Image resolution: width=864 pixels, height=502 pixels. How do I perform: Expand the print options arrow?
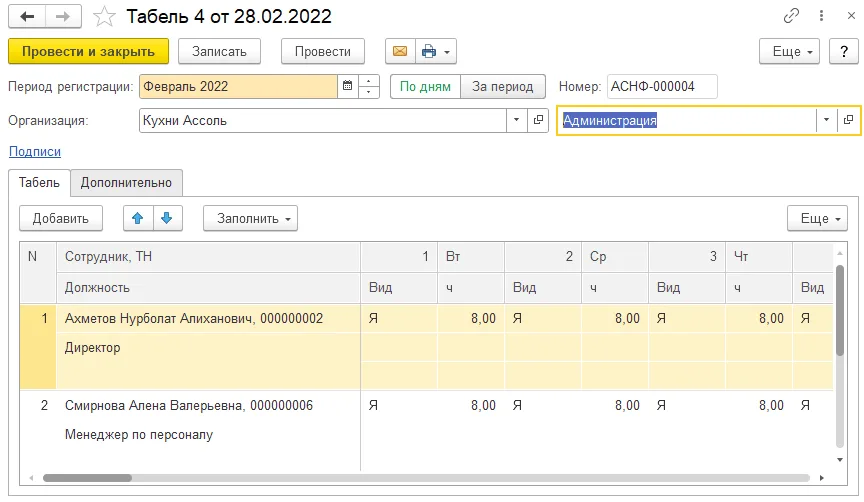tap(447, 52)
